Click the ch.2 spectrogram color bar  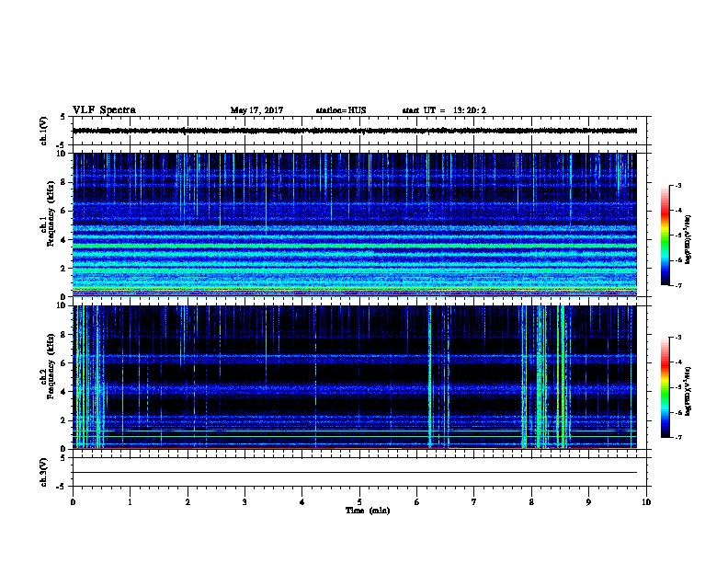click(665, 387)
